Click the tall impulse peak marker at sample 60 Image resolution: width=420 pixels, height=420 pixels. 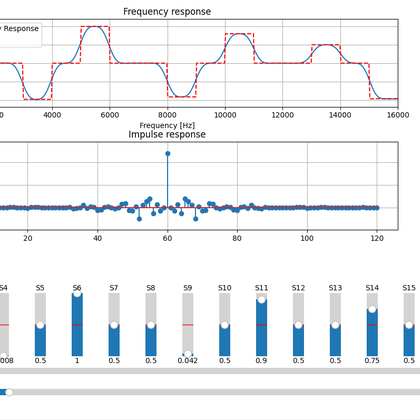coord(168,154)
